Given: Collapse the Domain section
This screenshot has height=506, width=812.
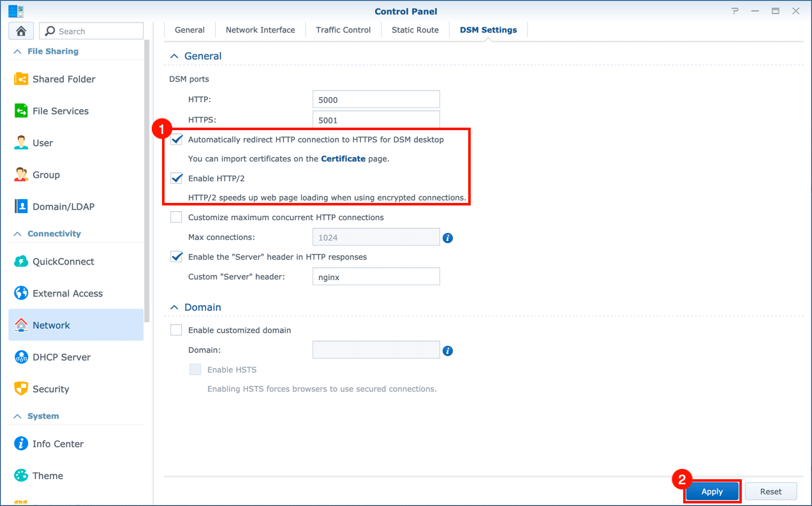Looking at the screenshot, I should coord(174,308).
